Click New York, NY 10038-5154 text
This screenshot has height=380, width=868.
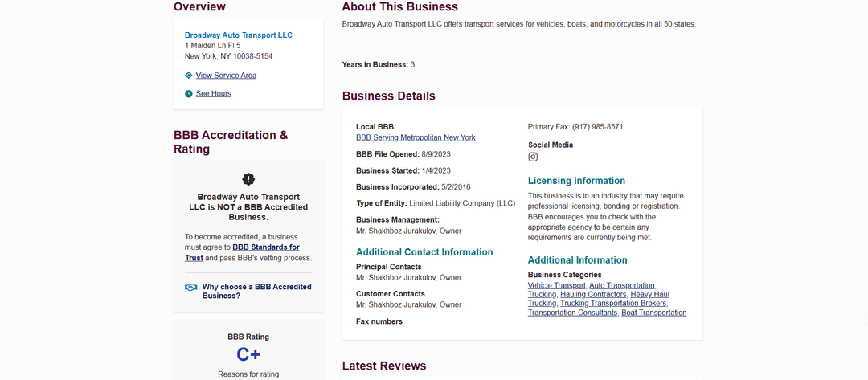click(x=228, y=56)
